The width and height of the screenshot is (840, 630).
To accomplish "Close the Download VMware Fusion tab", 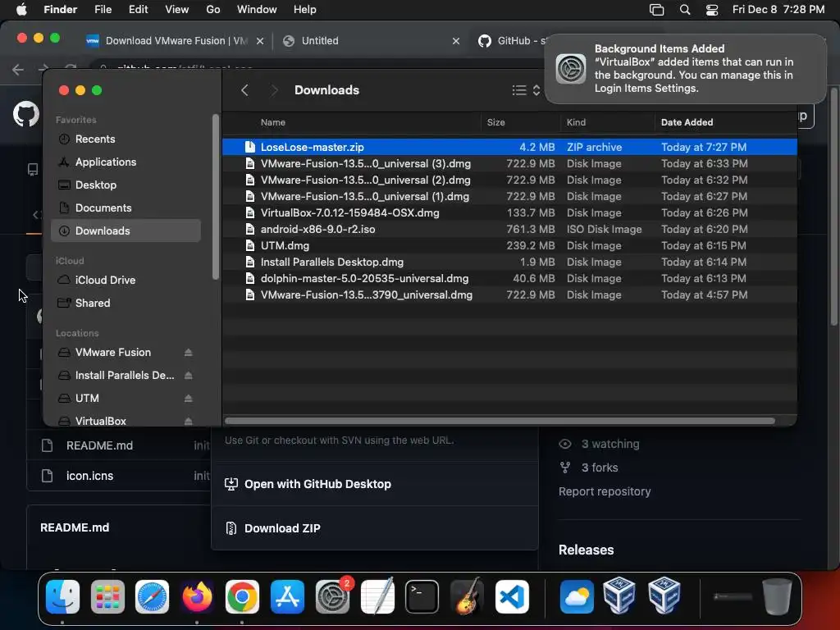I will [260, 41].
